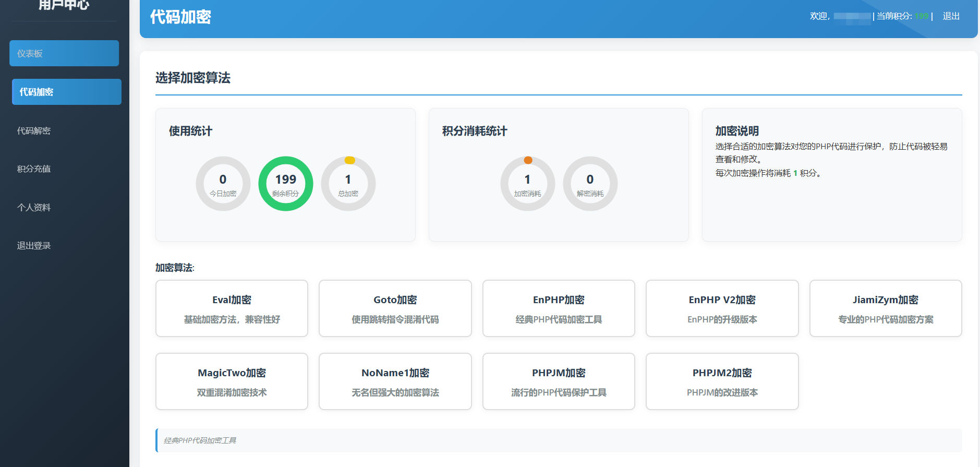Image resolution: width=980 pixels, height=467 pixels.
Task: Click the 代码加密 page title in header
Action: [x=180, y=17]
